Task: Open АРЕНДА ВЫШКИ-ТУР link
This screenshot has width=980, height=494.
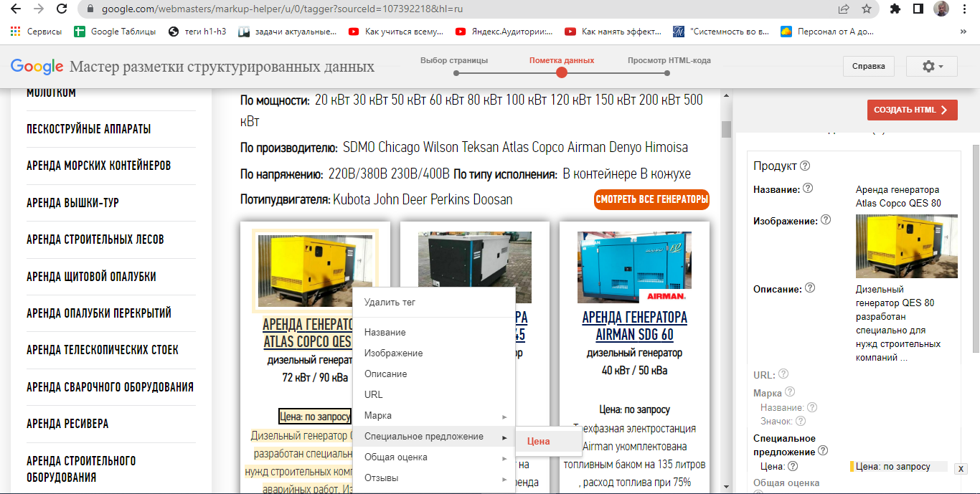Action: [72, 203]
